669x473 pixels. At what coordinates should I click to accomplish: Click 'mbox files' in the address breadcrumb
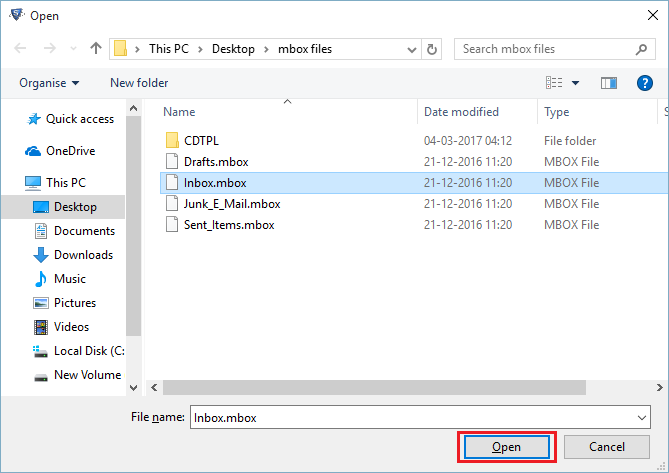(305, 49)
